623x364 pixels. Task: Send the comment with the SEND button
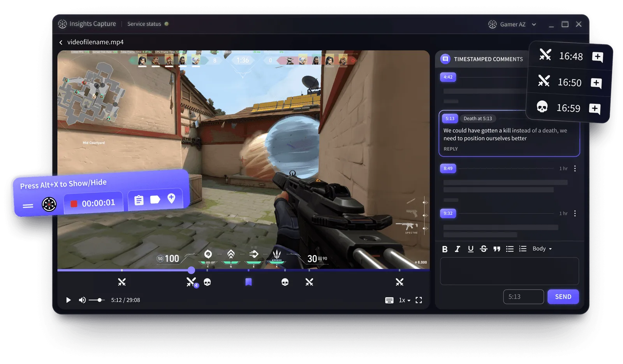tap(563, 296)
